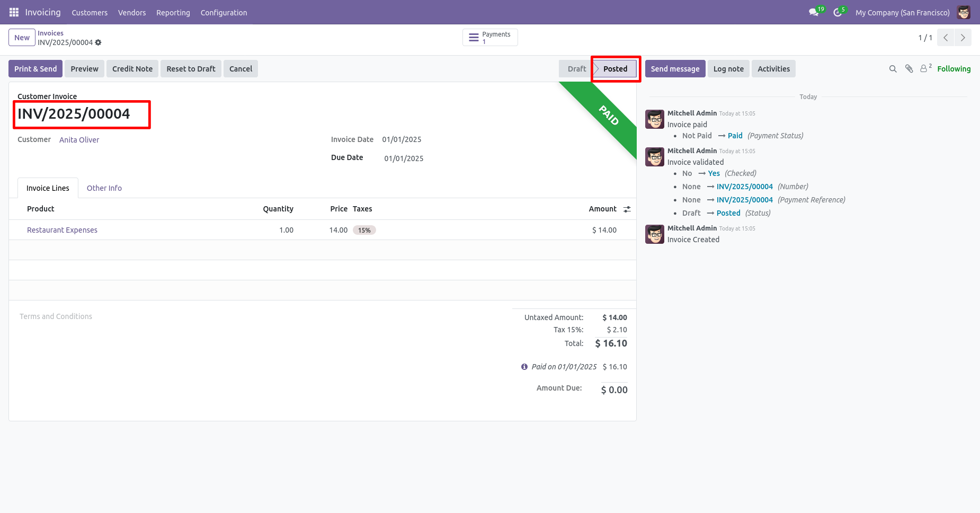
Task: Create a Credit Note
Action: pos(132,69)
